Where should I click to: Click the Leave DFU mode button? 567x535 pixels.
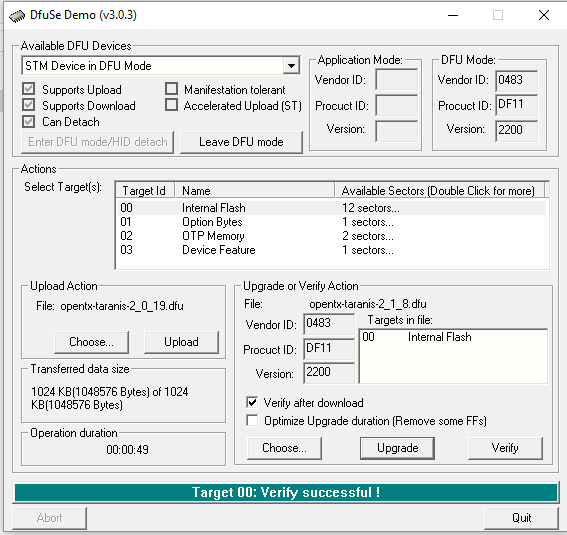coord(241,142)
